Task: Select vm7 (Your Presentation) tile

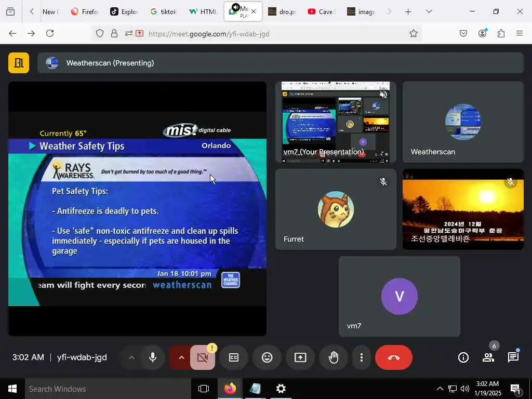Action: pos(336,122)
